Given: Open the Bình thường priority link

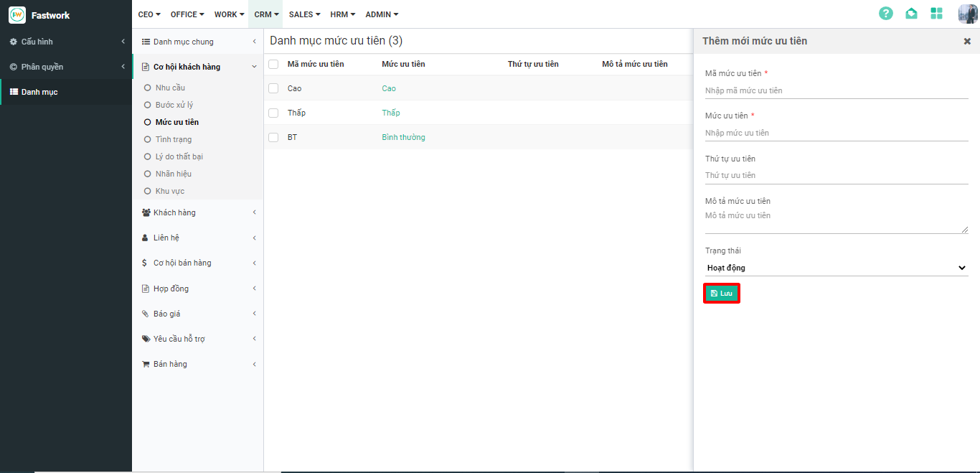Looking at the screenshot, I should click(403, 137).
